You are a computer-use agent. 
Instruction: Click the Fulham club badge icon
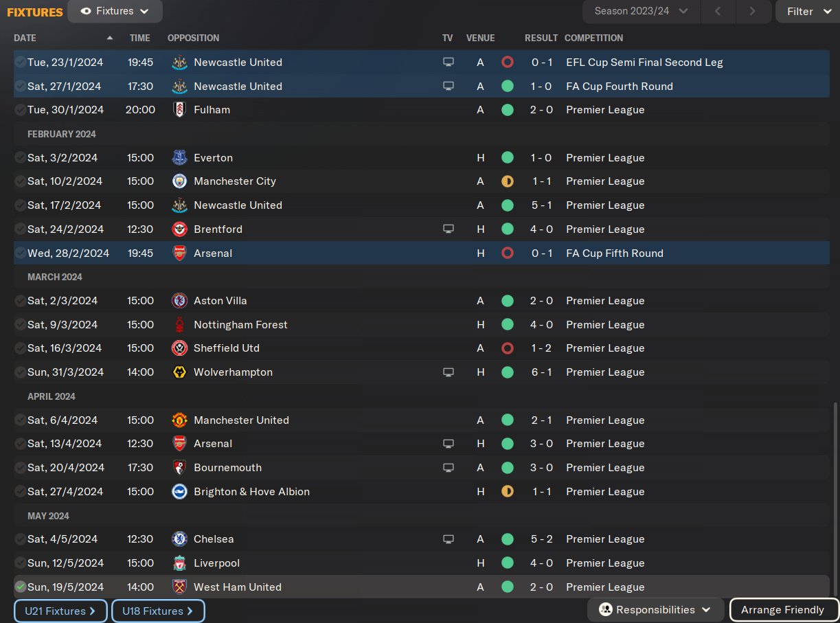[179, 110]
